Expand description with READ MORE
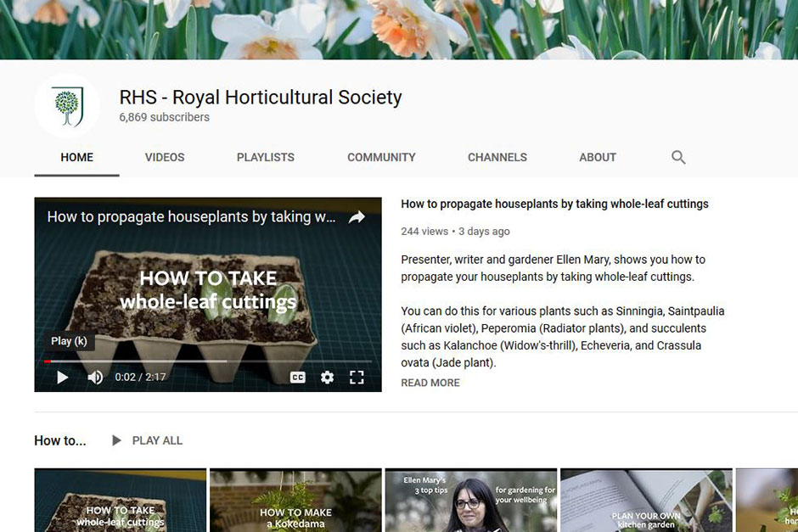 (430, 383)
